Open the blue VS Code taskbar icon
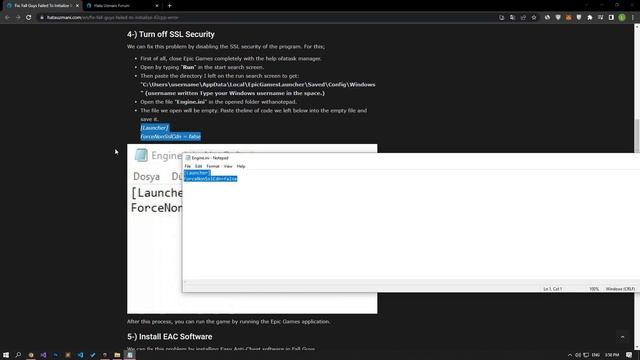This screenshot has width=640, height=360. click(x=80, y=355)
